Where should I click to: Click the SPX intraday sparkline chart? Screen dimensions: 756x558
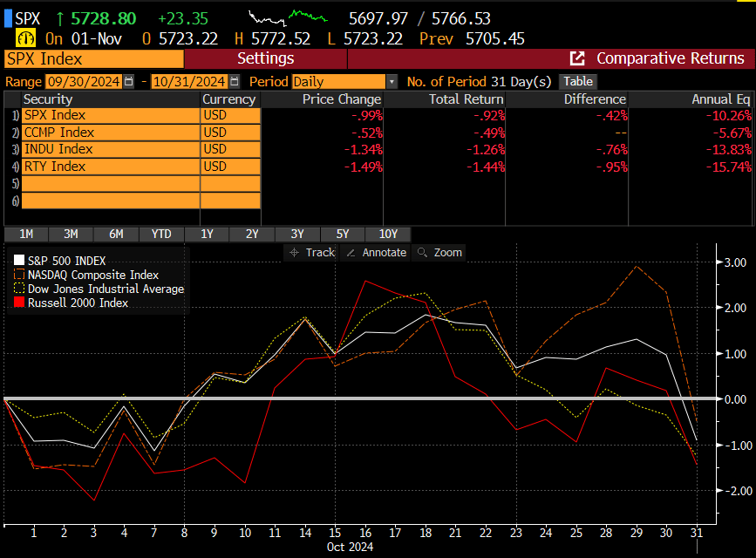click(289, 18)
